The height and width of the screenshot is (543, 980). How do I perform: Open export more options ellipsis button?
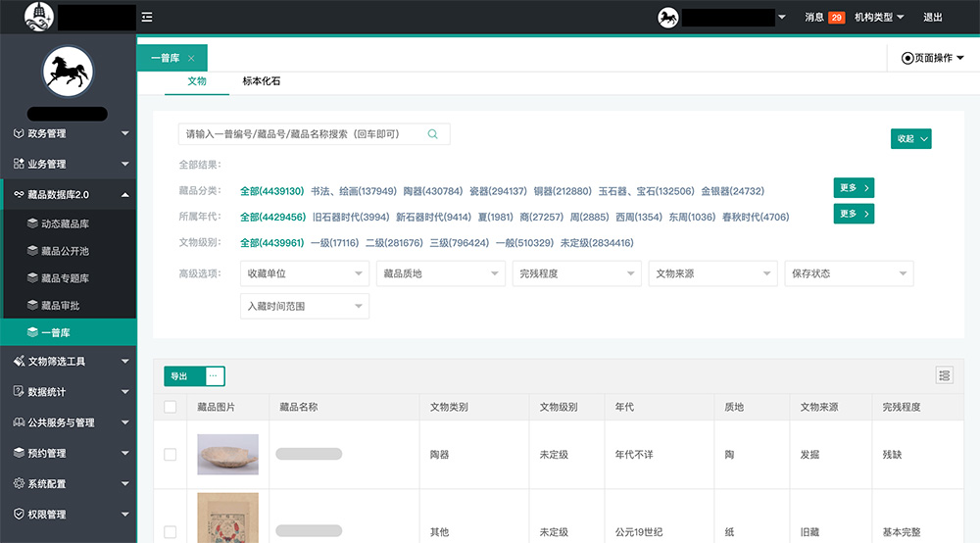coord(213,376)
